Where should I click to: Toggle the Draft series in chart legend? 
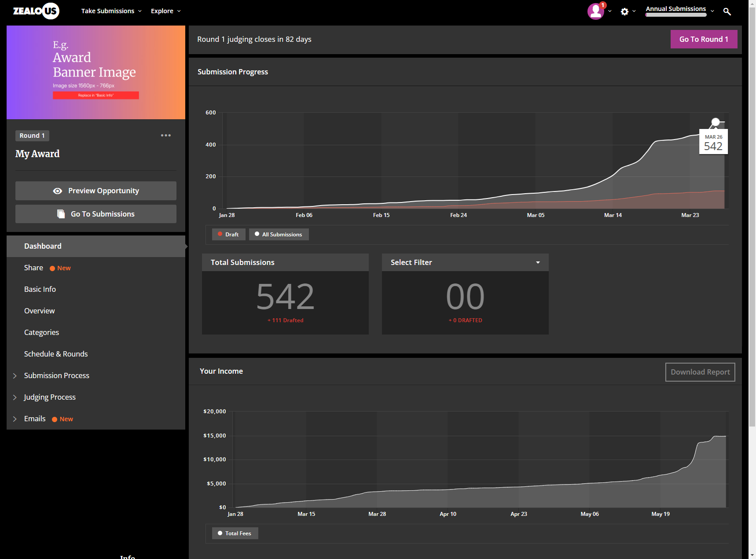point(228,235)
